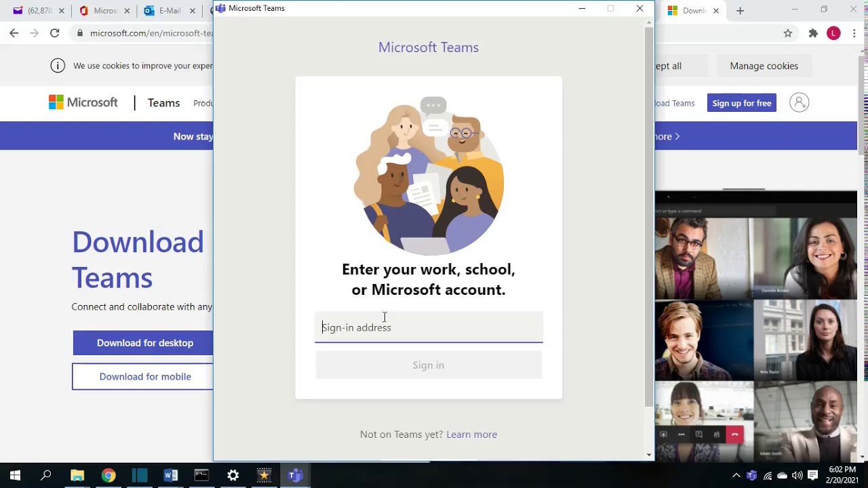Viewport: 868px width, 488px height.
Task: Click Sign up for free button
Action: click(x=742, y=103)
